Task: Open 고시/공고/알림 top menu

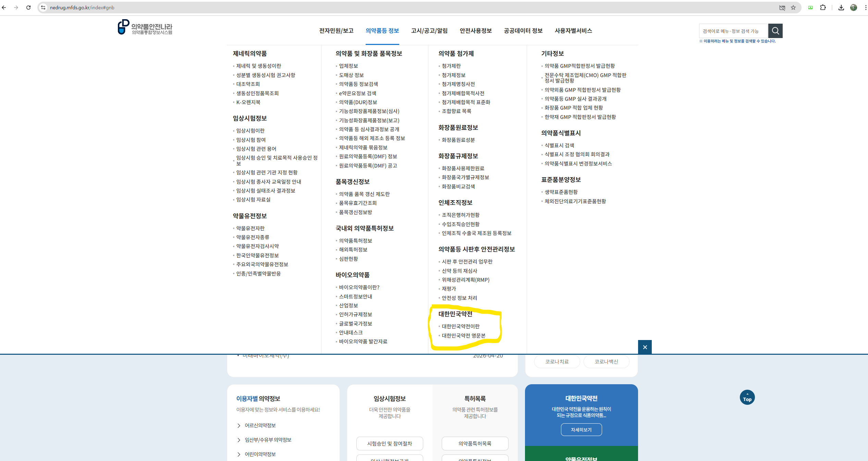Action: point(429,31)
